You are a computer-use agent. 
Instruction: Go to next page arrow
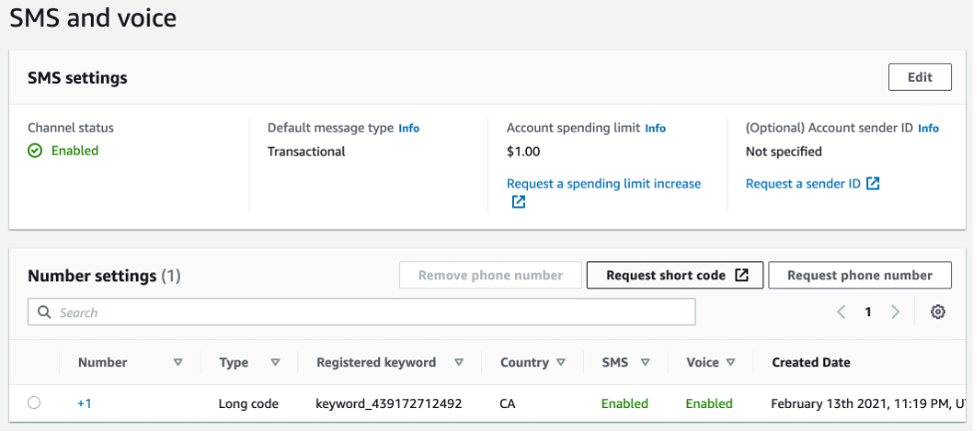pos(895,312)
